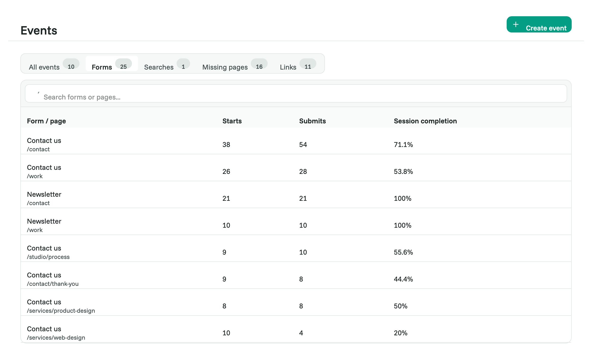Click the Events page heading
This screenshot has height=364, width=592.
[x=39, y=30]
